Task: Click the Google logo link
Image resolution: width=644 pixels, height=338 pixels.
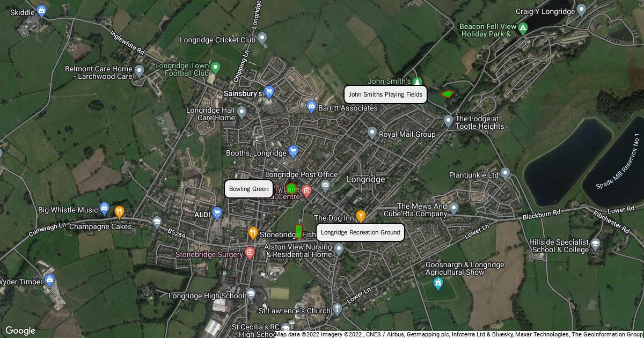Action: 20,330
